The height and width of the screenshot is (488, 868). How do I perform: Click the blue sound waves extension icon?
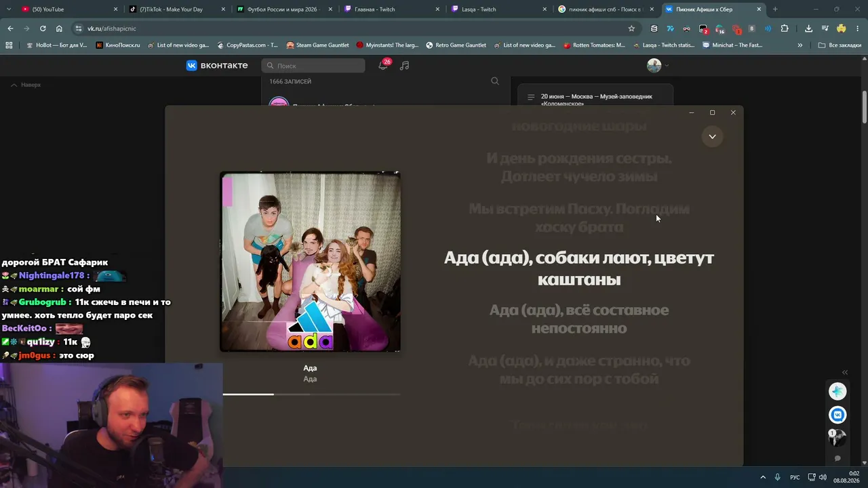pyautogui.click(x=768, y=28)
